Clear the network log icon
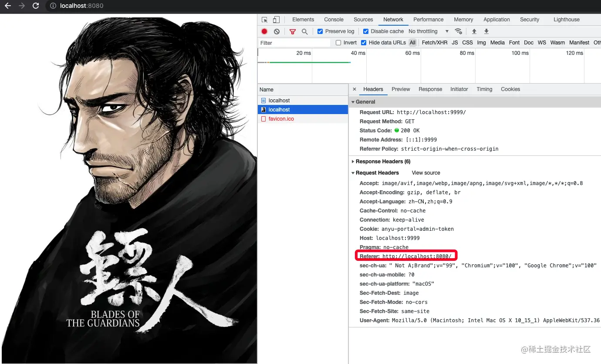The width and height of the screenshot is (601, 364). [x=277, y=31]
